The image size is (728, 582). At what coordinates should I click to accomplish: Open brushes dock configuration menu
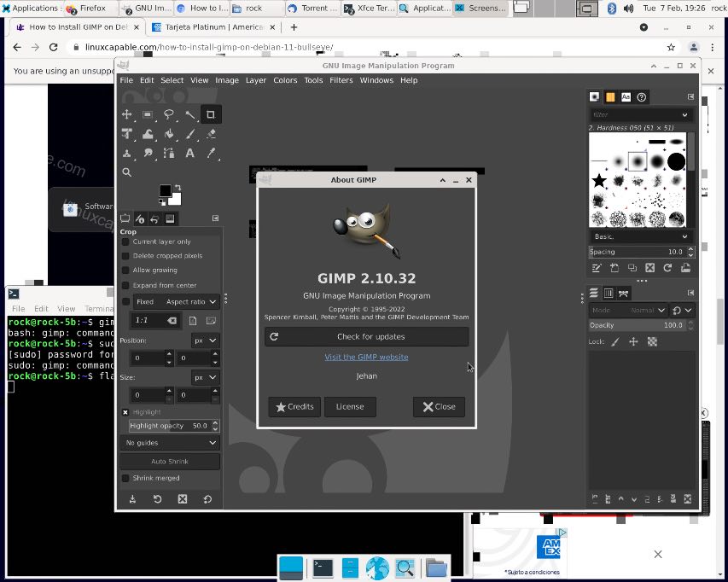click(x=690, y=96)
